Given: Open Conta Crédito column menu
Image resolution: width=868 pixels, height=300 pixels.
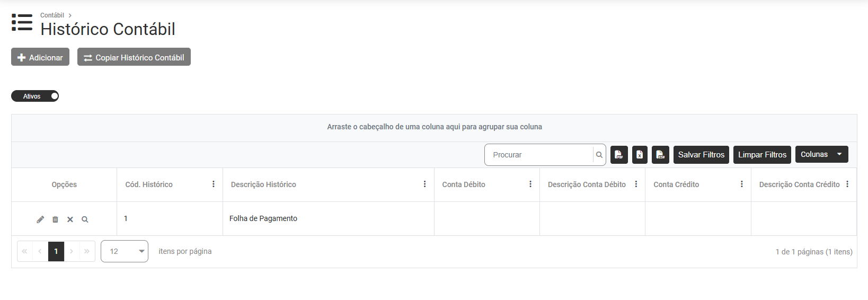Looking at the screenshot, I should [741, 184].
